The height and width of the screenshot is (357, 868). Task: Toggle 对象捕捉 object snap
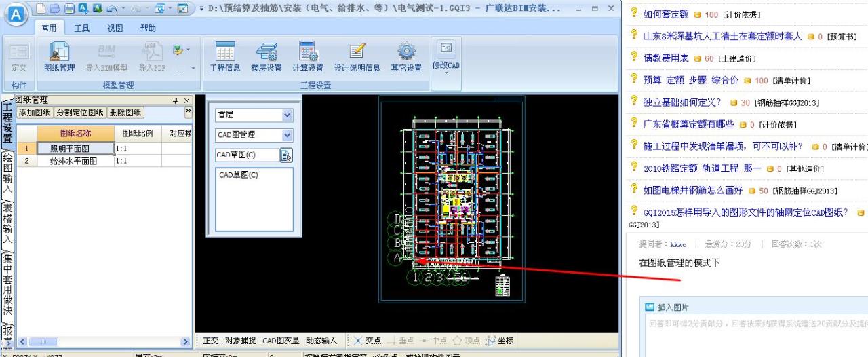(241, 341)
